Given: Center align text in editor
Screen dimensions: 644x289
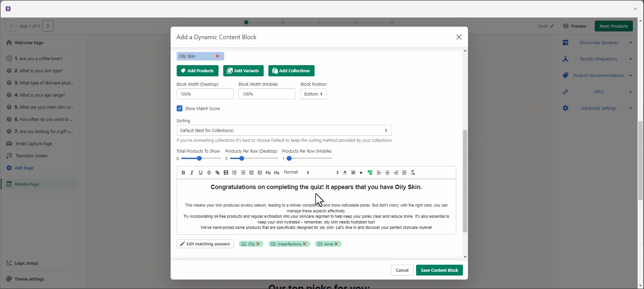Looking at the screenshot, I should point(387,173).
